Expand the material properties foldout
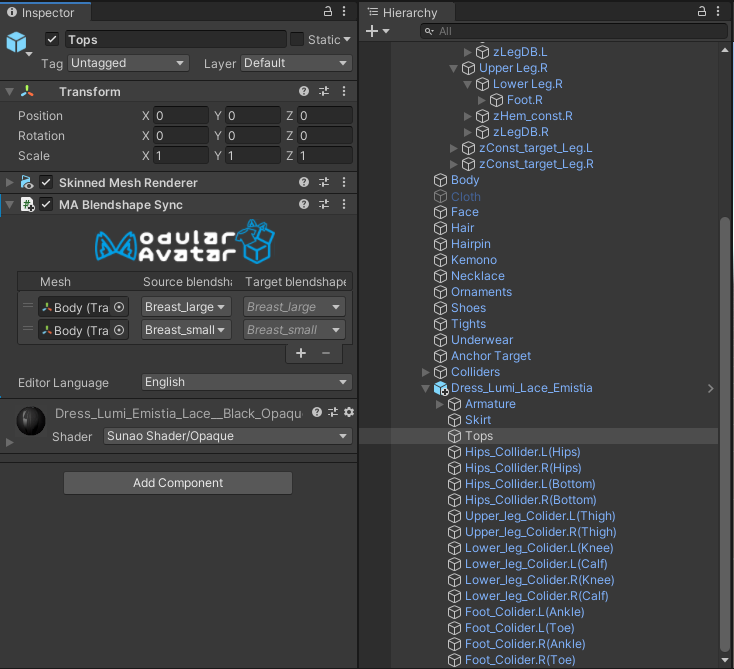 (9, 442)
